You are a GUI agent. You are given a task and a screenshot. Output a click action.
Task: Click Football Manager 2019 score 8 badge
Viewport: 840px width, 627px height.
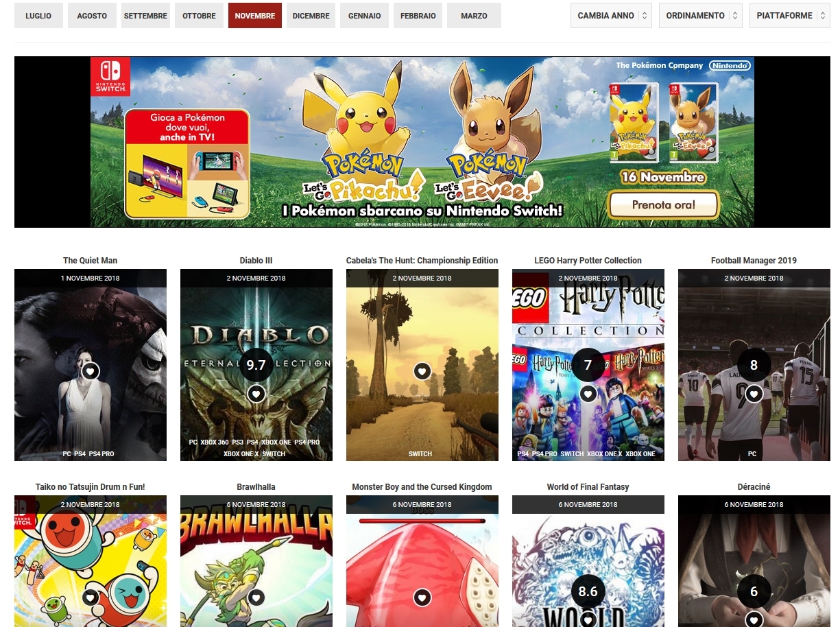pyautogui.click(x=754, y=365)
